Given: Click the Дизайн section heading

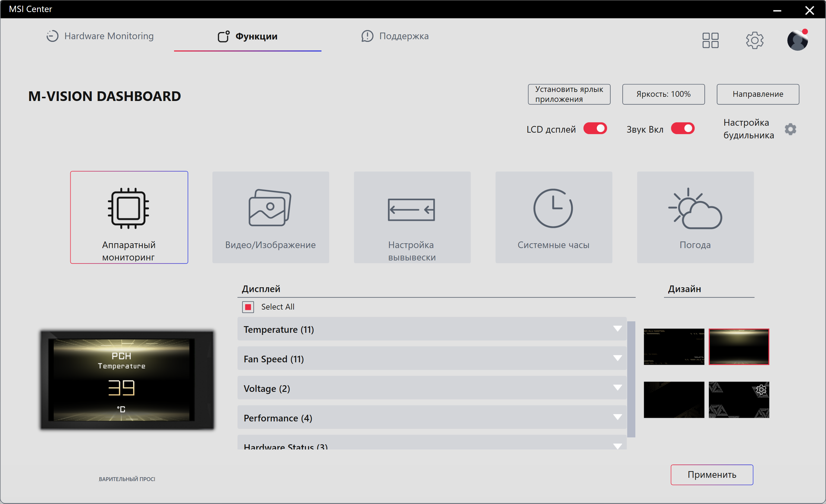Looking at the screenshot, I should coord(684,289).
